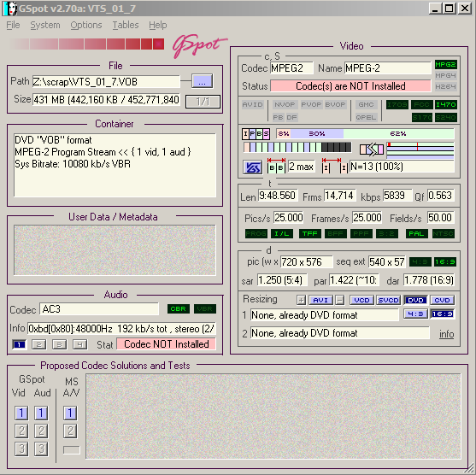Image resolution: width=476 pixels, height=475 pixels.
Task: Choose 16:9 resizing aspect ratio
Action: tap(443, 314)
